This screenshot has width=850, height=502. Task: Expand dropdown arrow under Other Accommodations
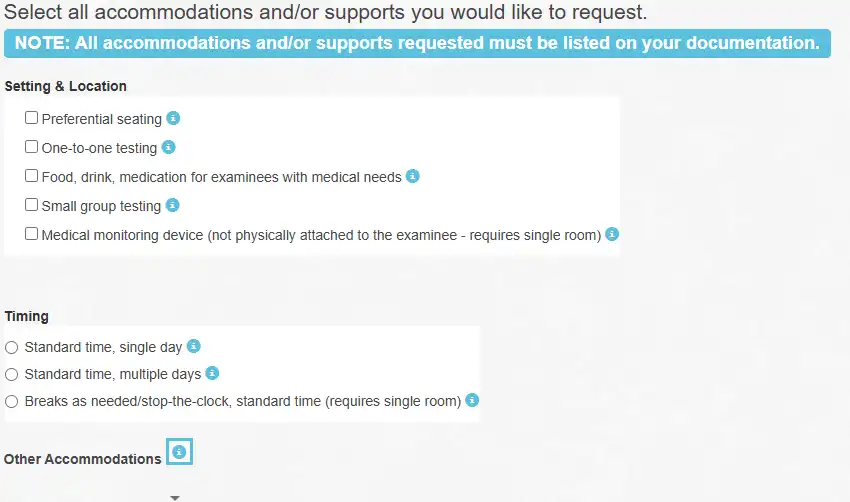click(175, 498)
